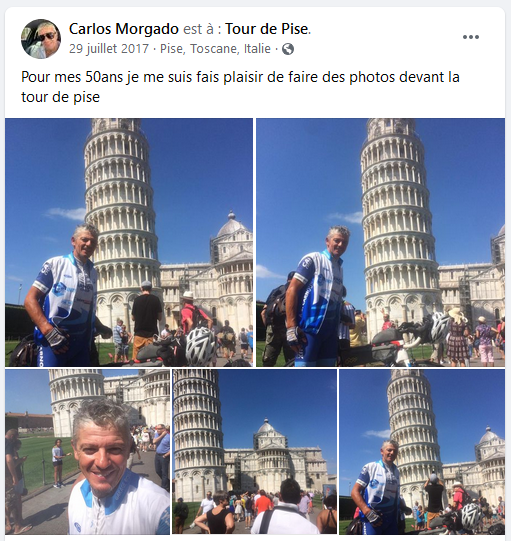Image resolution: width=511 pixels, height=541 pixels.
Task: Click the white bicycle helmet in second photo
Action: (440, 326)
